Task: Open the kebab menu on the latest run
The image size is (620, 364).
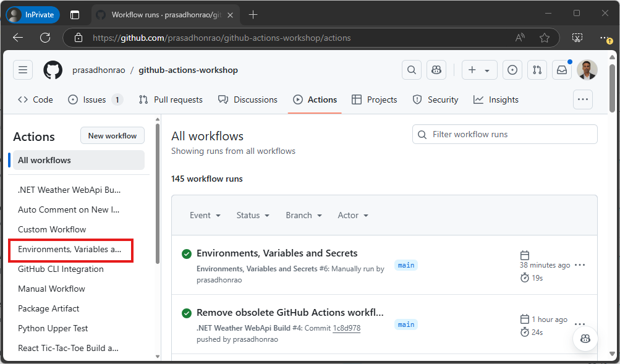Action: 579,264
